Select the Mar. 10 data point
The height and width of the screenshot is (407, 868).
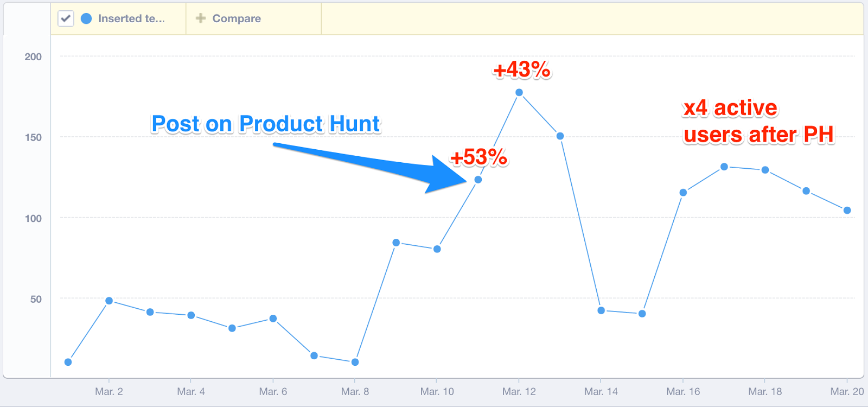437,249
